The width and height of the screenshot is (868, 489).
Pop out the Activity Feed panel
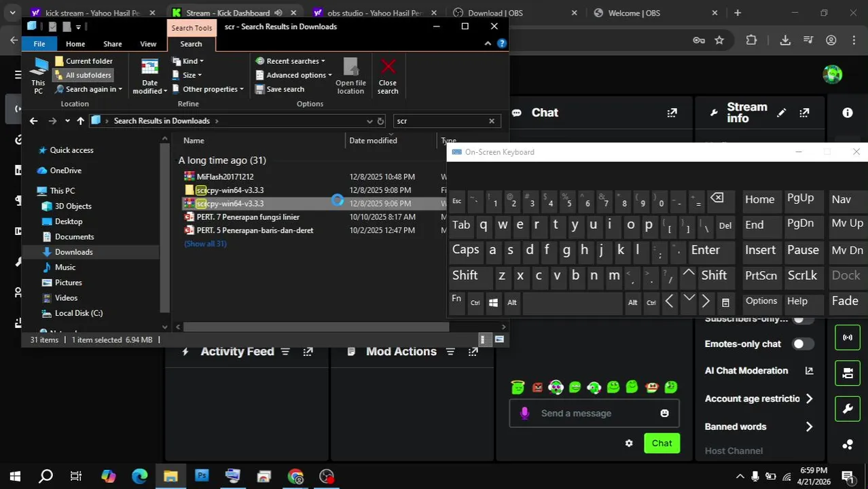tap(308, 351)
